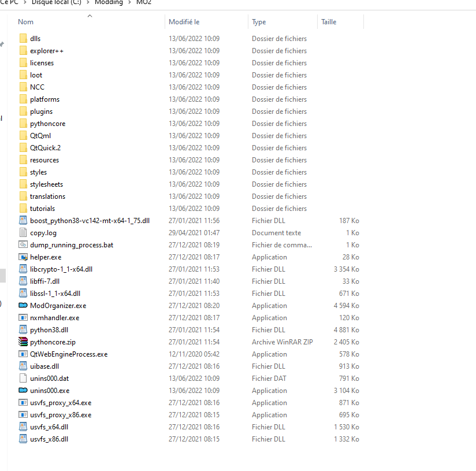Image resolution: width=476 pixels, height=471 pixels.
Task: Sort by the Type column header
Action: (x=259, y=22)
